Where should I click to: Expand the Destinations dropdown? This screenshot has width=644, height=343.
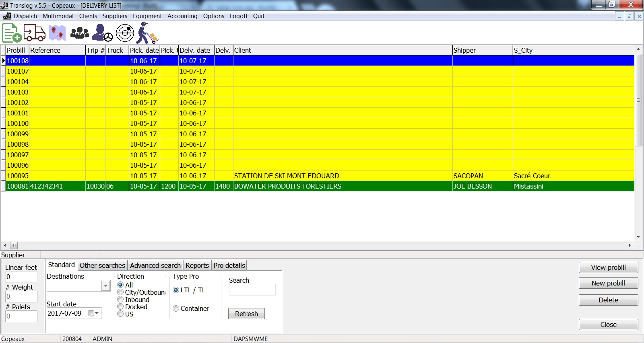click(x=105, y=286)
